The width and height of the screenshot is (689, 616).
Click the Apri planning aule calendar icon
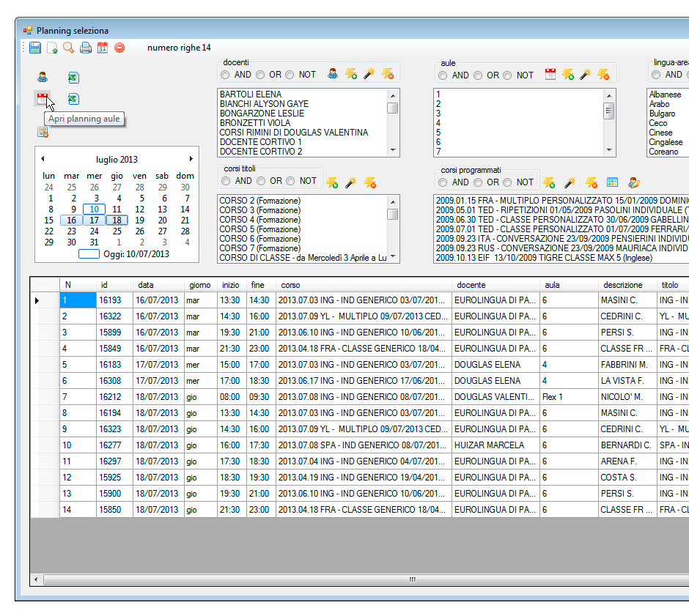coord(43,99)
